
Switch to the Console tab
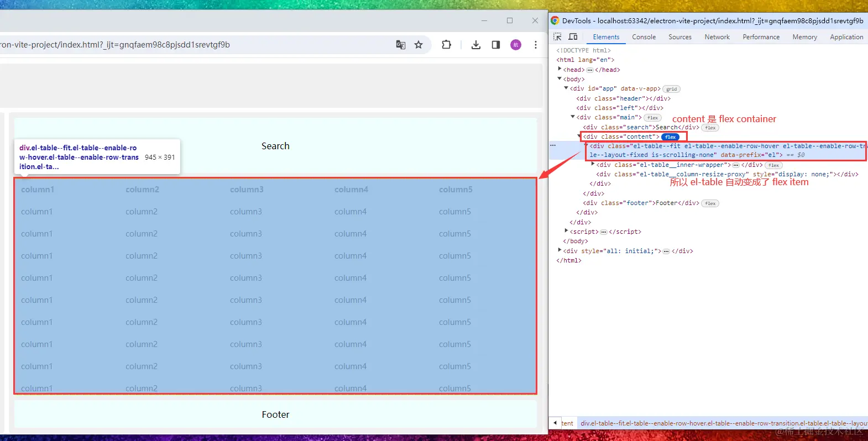(x=644, y=37)
